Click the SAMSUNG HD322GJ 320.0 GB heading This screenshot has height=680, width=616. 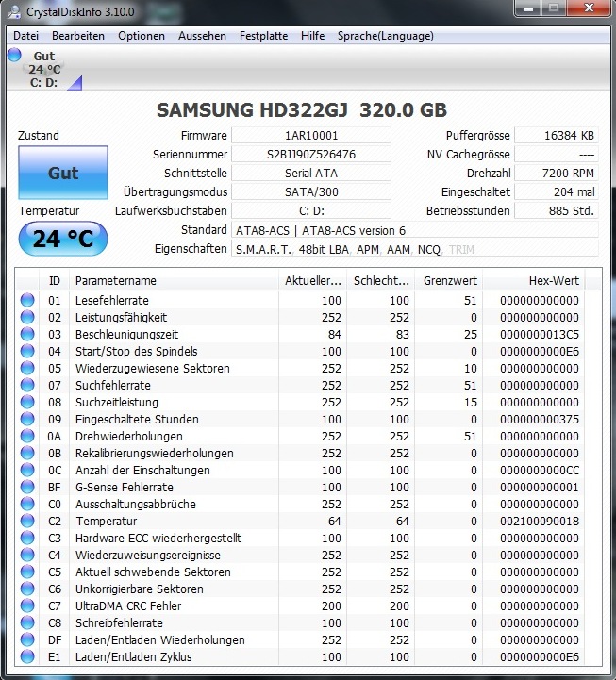coord(302,109)
